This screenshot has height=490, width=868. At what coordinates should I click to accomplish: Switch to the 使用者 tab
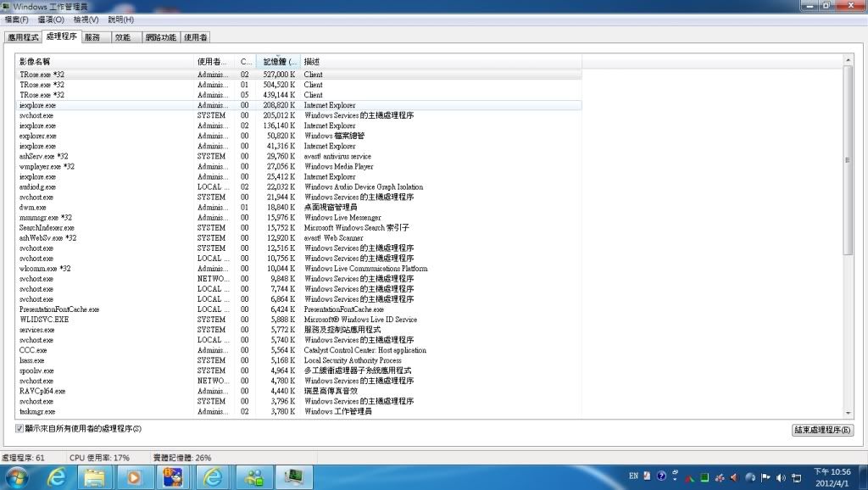(196, 37)
